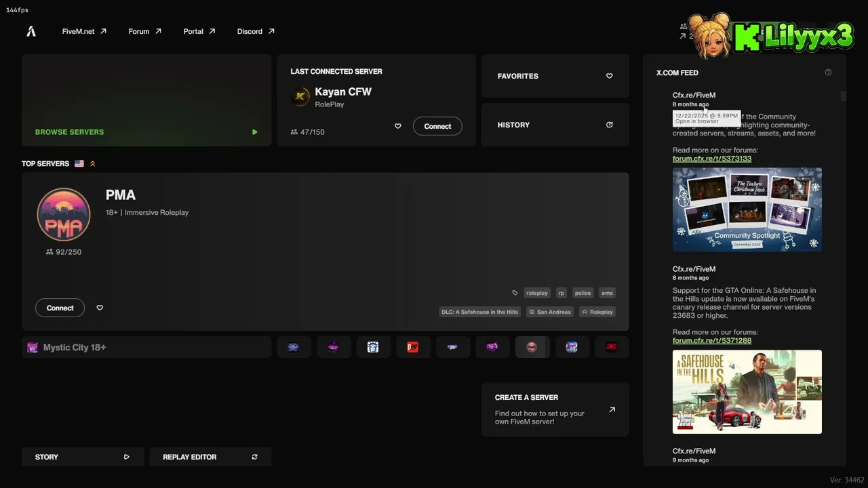This screenshot has width=868, height=488.
Task: Click the Last Connected Server heading
Action: click(336, 71)
